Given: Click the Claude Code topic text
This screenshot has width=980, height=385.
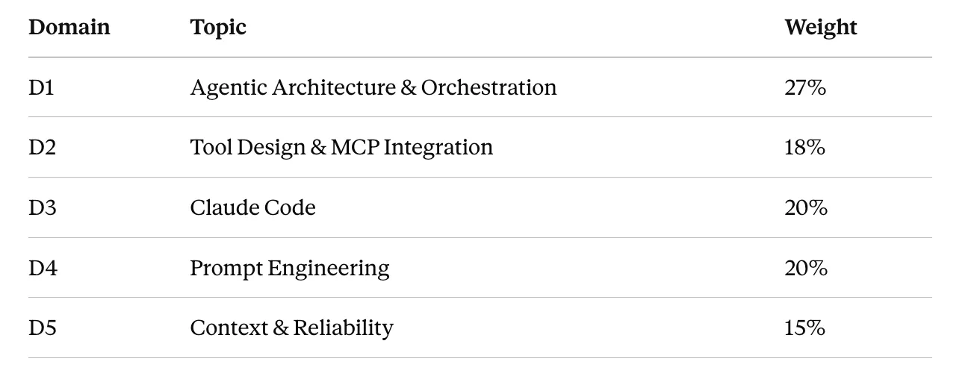Looking at the screenshot, I should pyautogui.click(x=252, y=207).
